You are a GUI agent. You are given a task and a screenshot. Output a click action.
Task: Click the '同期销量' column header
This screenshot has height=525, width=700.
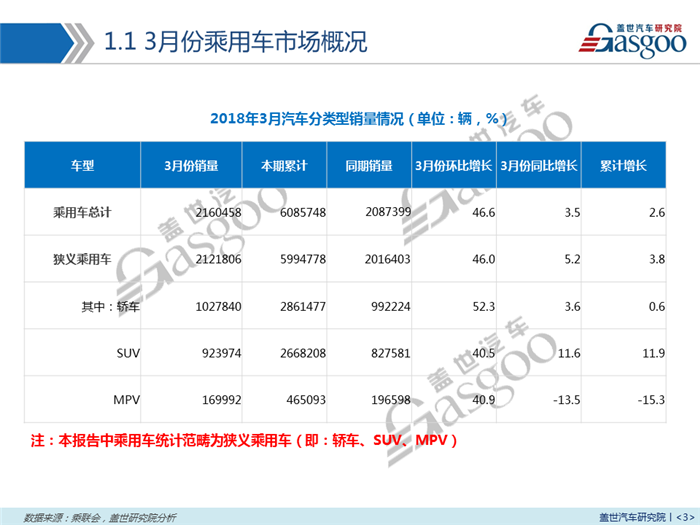(x=369, y=166)
